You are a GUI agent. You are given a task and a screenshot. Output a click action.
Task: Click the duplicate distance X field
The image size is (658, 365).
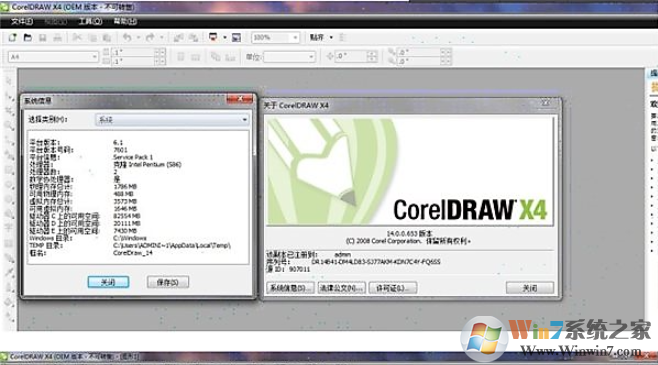[x=419, y=52]
